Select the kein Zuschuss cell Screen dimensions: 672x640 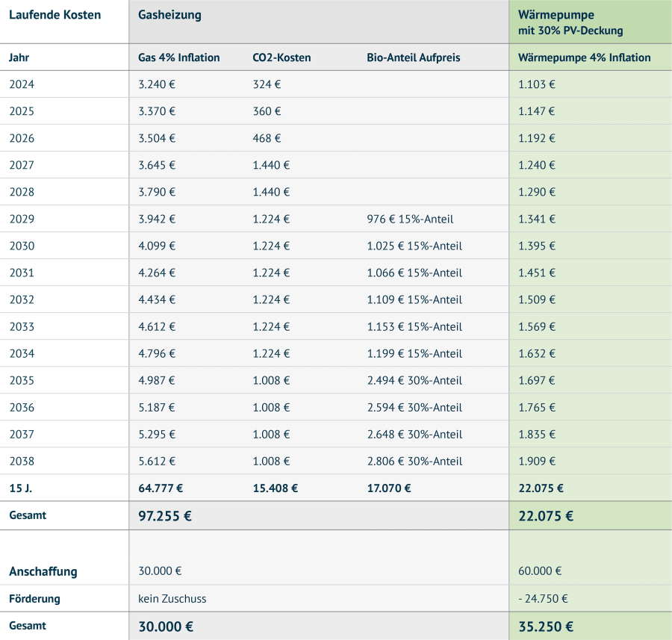tap(172, 598)
